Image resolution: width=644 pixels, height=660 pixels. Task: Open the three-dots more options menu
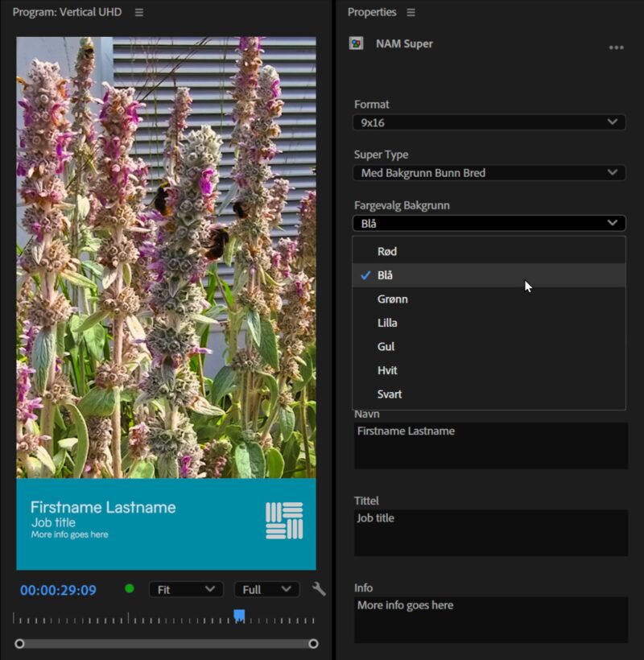(616, 47)
